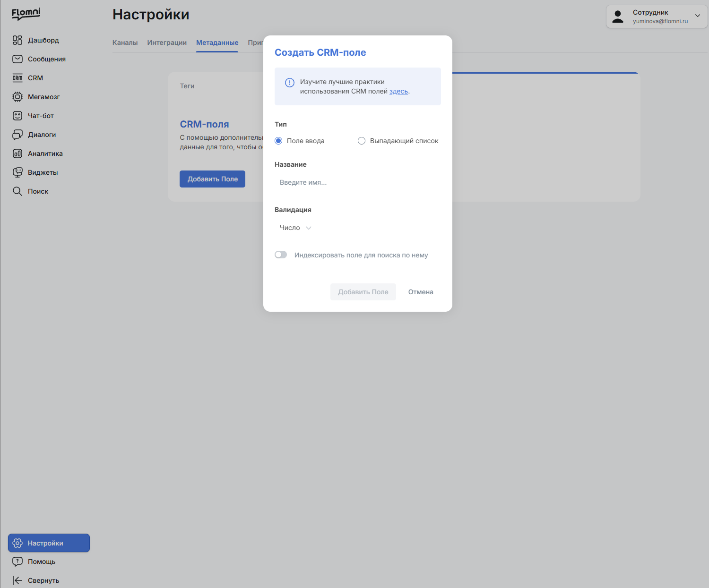Click the Отмена button in the dialog
Image resolution: width=709 pixels, height=588 pixels.
(x=421, y=292)
